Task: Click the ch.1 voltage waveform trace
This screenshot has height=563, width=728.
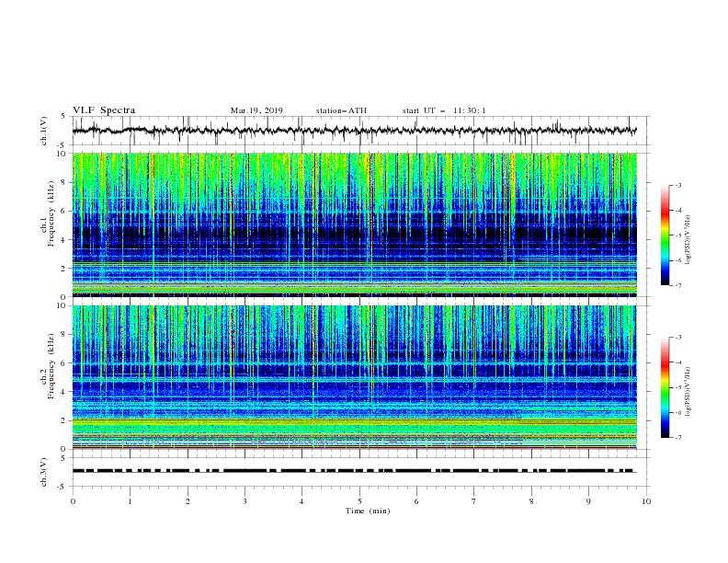Action: 354,131
